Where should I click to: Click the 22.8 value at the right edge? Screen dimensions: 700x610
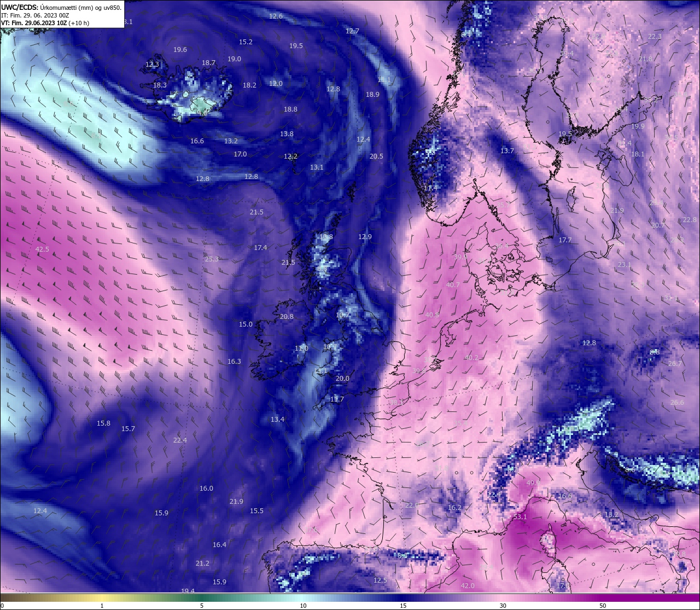click(x=690, y=220)
